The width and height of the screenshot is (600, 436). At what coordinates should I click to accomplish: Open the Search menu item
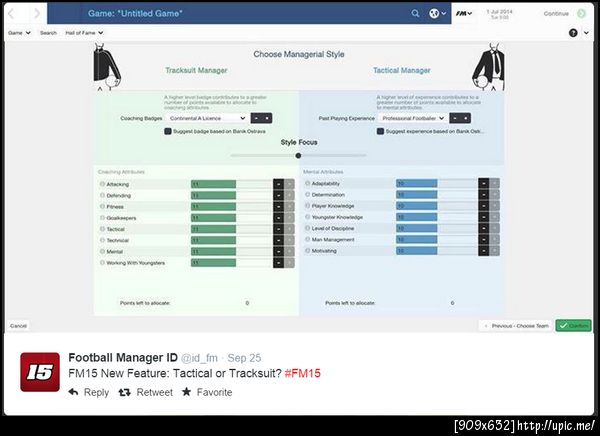[48, 33]
